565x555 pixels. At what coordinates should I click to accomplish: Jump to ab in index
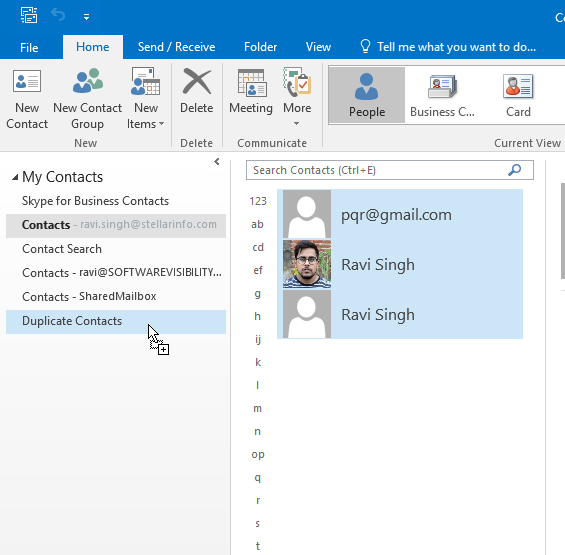tap(257, 224)
